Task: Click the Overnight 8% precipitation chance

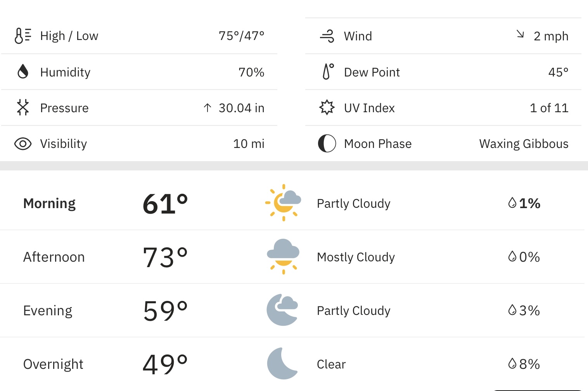Action: click(x=524, y=364)
